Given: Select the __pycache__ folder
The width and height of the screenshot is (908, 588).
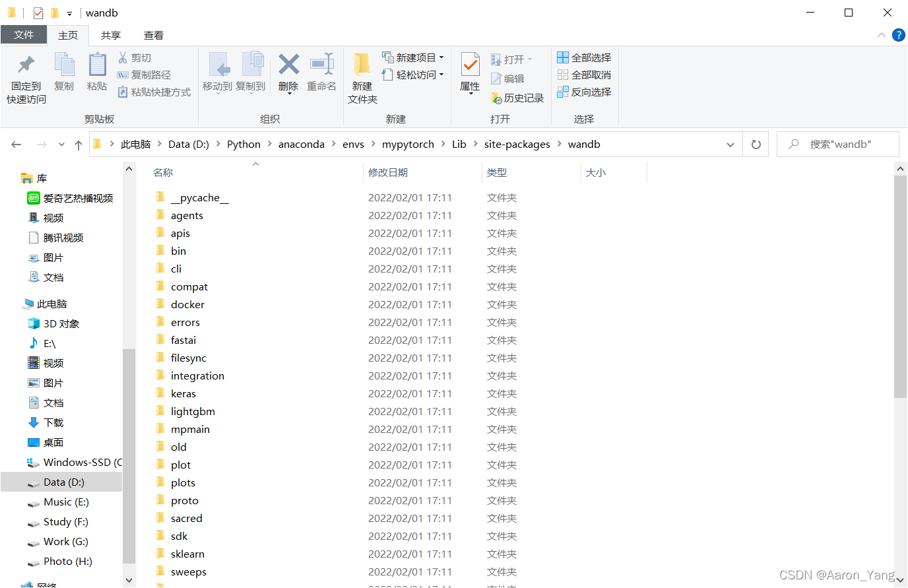Looking at the screenshot, I should 191,198.
